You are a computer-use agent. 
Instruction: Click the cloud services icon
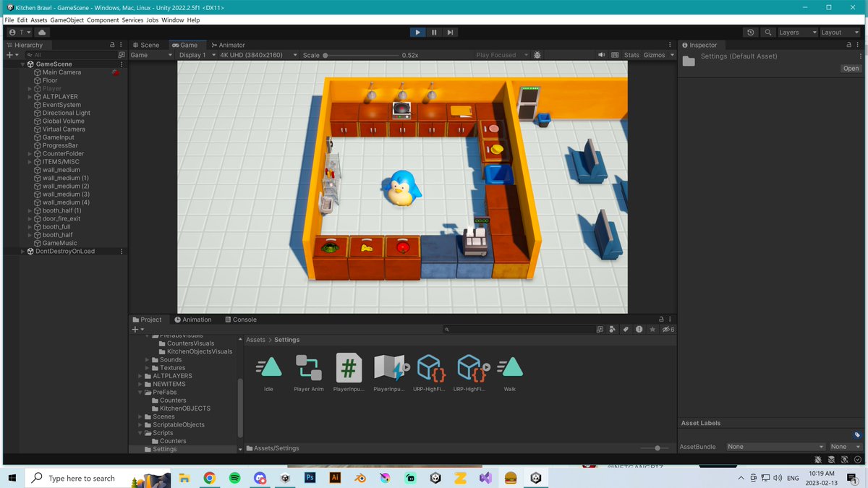42,33
